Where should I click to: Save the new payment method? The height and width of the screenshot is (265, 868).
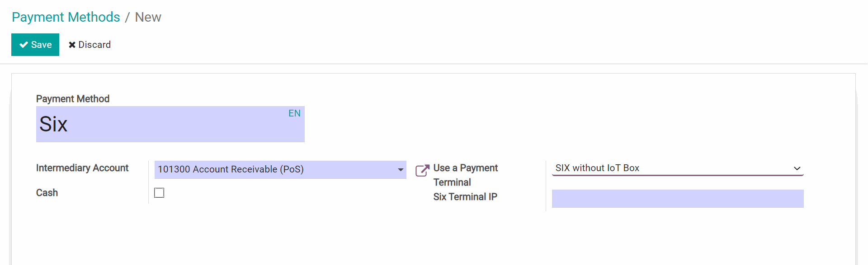tap(35, 45)
